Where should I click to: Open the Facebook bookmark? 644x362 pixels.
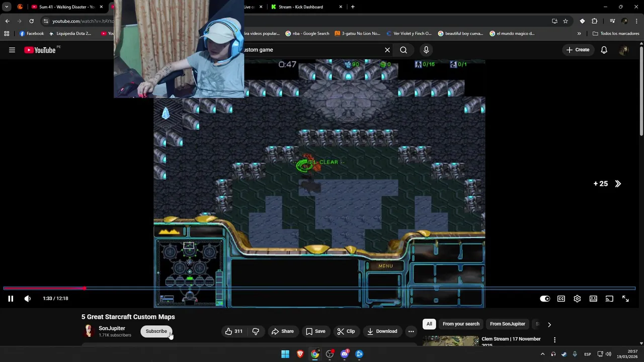(x=32, y=34)
